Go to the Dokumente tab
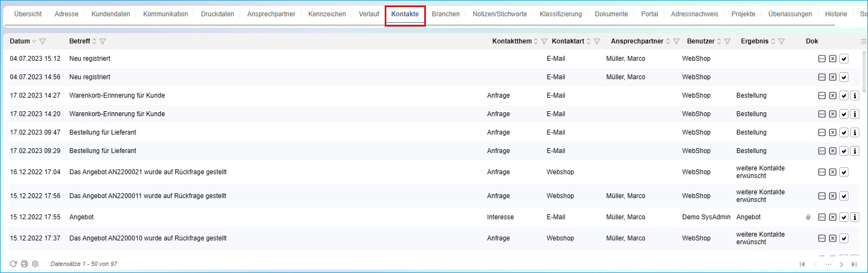 (x=611, y=14)
